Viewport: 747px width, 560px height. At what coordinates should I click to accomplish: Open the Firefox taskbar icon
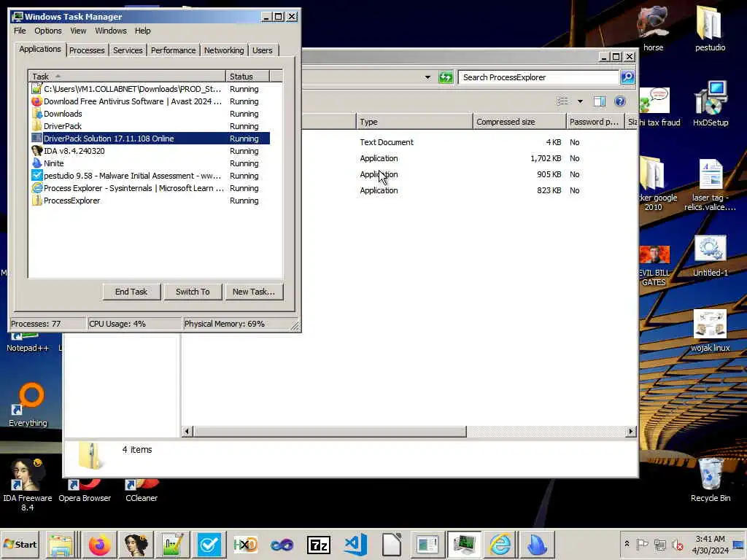point(99,544)
